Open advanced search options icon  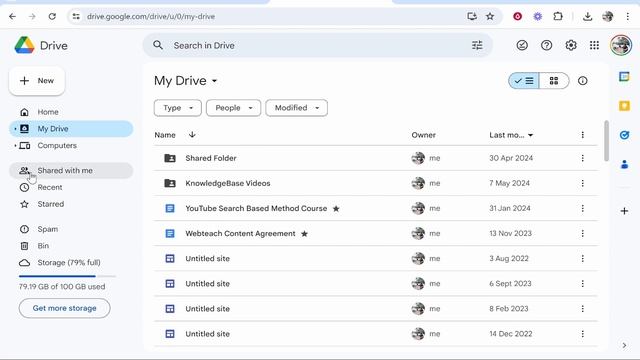477,45
